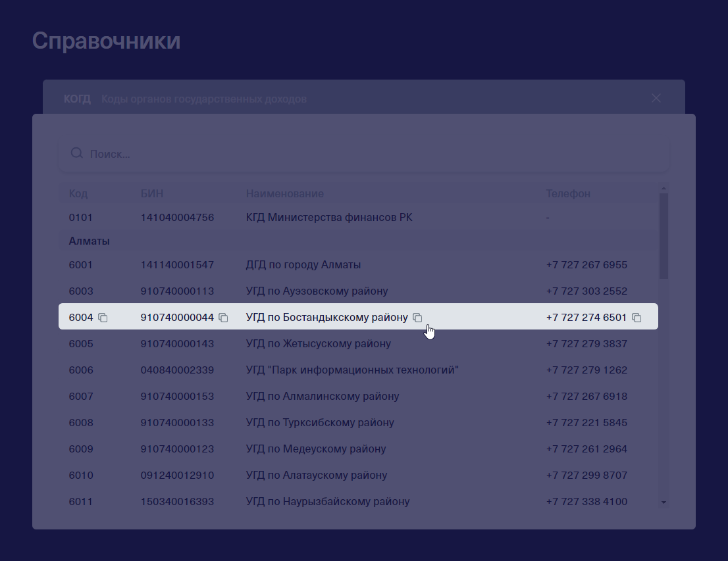Click BIN 040840002339
Viewport: 728px width, 561px height.
tap(177, 370)
